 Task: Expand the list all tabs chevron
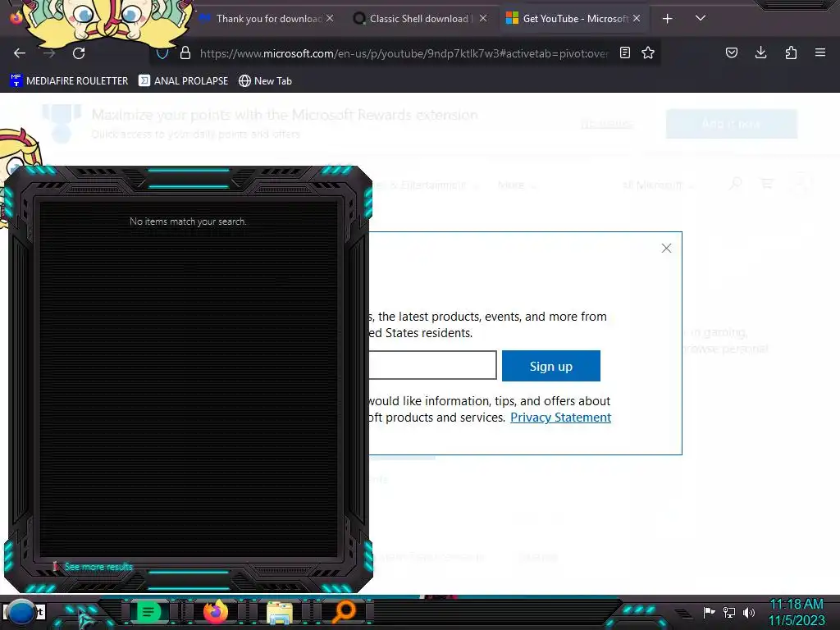[x=701, y=18]
